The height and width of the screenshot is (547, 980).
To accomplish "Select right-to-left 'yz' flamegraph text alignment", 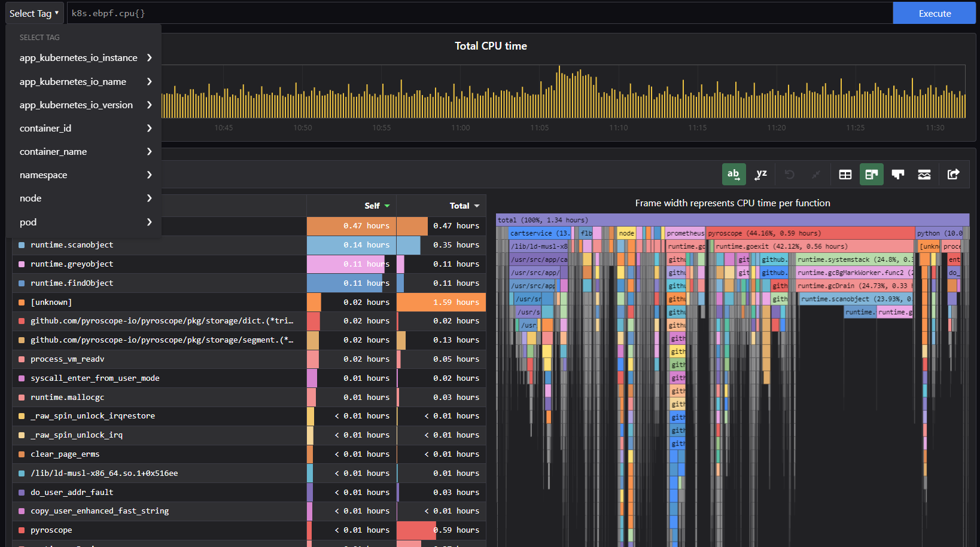I will 761,175.
